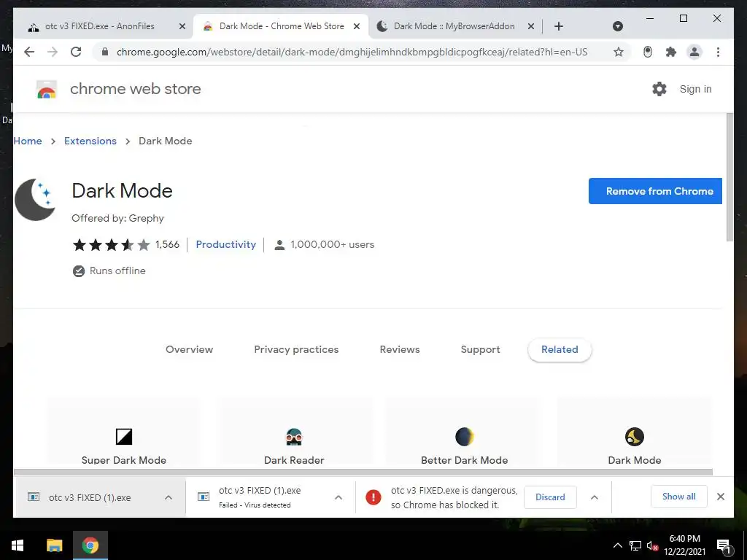747x560 pixels.
Task: Click the red danger warning icon
Action: 373,497
